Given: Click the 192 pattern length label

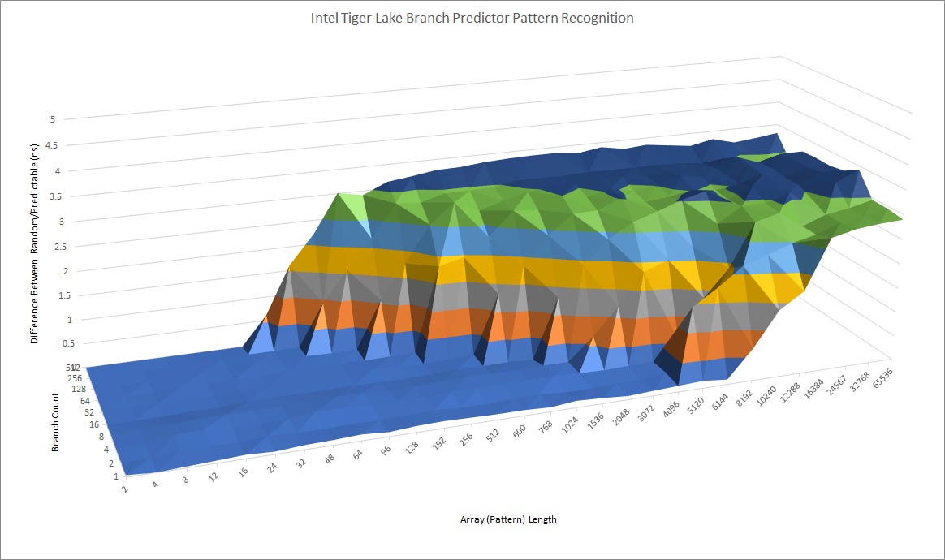Looking at the screenshot, I should (x=439, y=443).
